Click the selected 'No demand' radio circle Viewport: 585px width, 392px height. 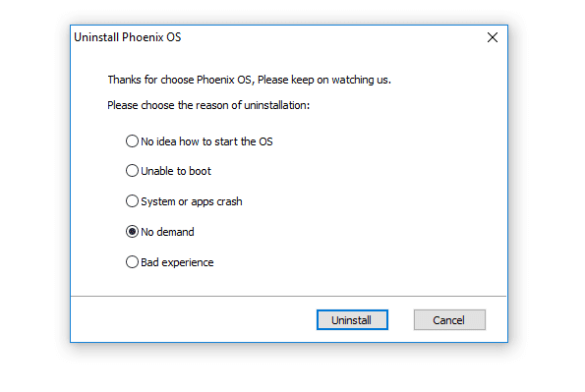(x=132, y=232)
